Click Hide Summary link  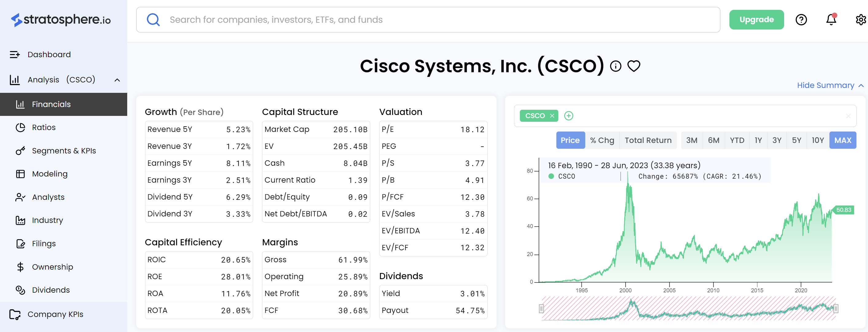[x=830, y=85]
